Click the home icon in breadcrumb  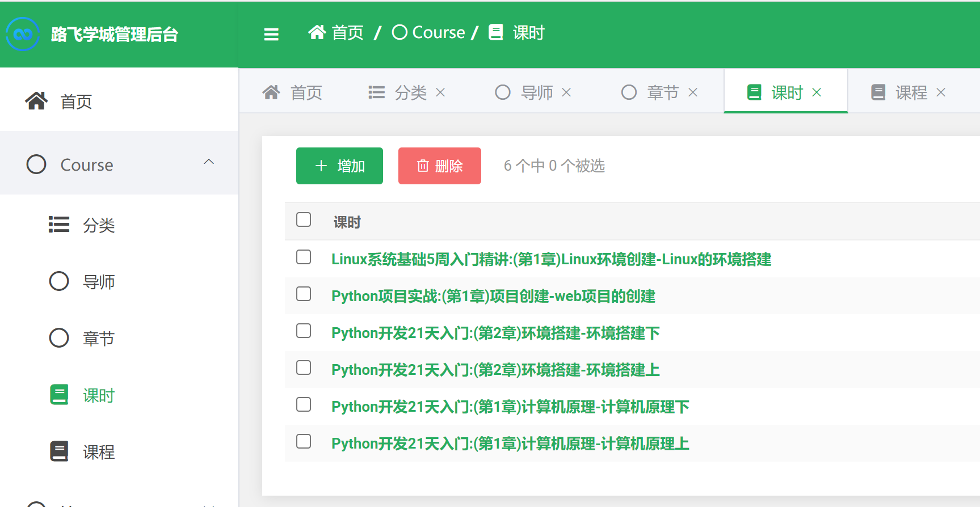coord(317,32)
